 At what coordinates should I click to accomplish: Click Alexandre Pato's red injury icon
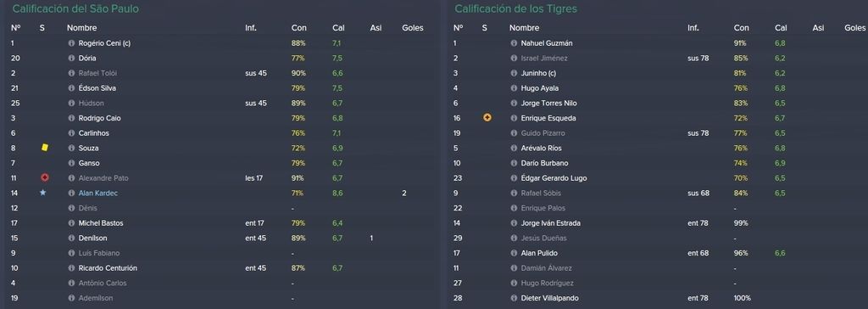45,177
